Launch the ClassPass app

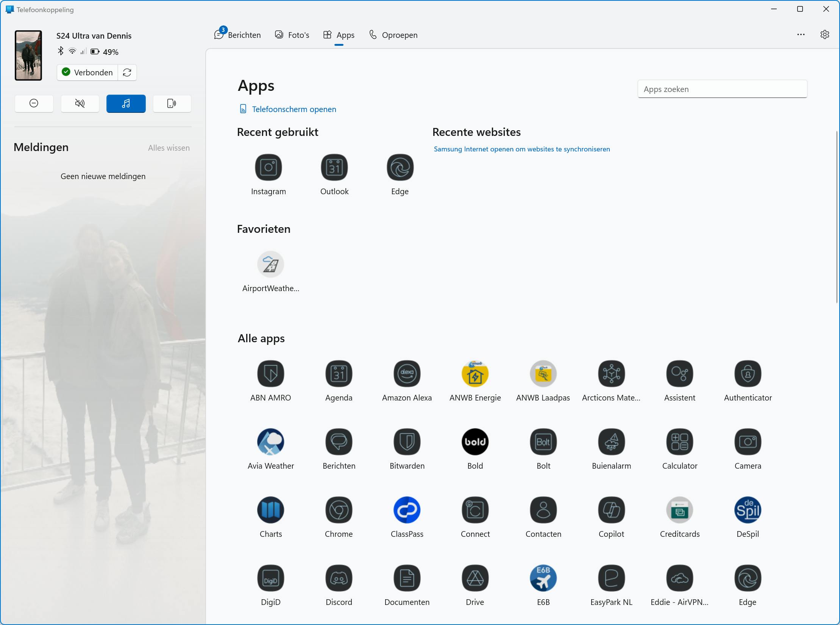pos(407,510)
